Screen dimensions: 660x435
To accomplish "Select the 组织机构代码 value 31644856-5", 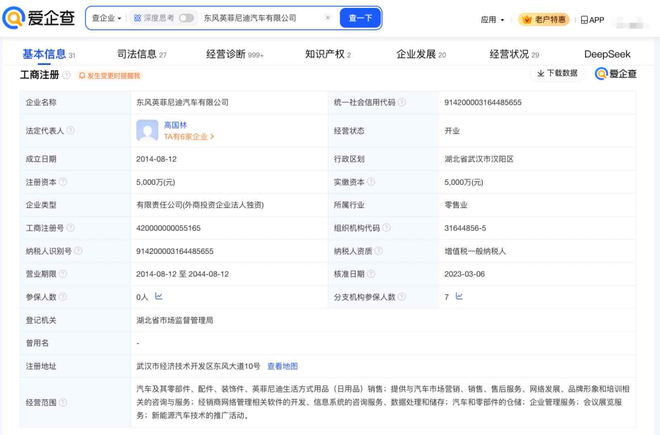I will click(465, 228).
